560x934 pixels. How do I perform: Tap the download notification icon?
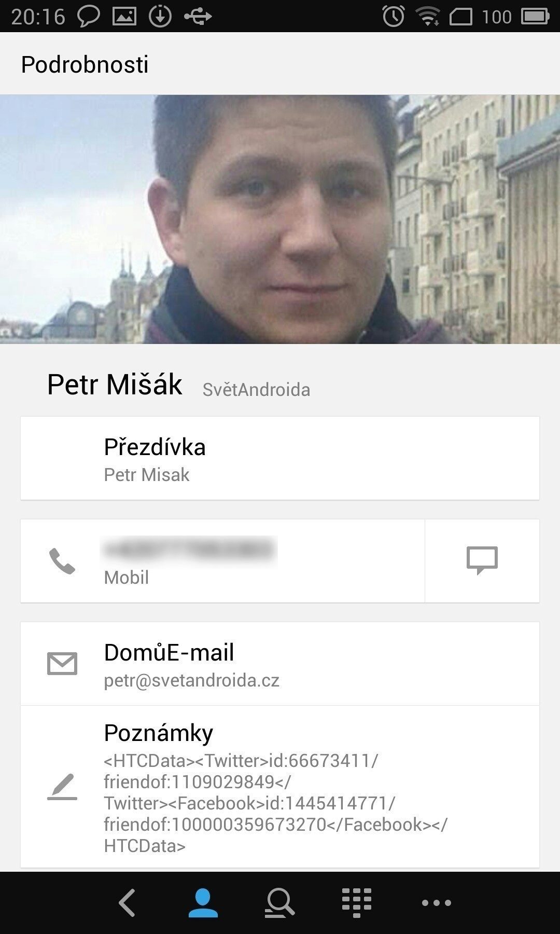pos(160,16)
